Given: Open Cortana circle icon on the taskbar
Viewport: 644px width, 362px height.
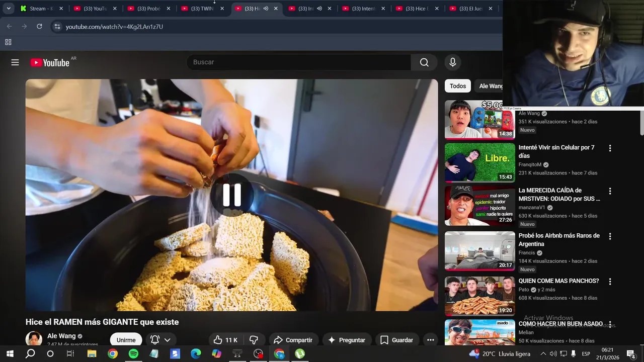Looking at the screenshot, I should point(50,354).
